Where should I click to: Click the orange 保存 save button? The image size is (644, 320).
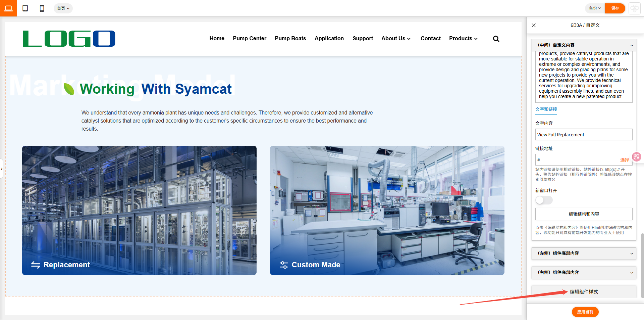pyautogui.click(x=615, y=8)
